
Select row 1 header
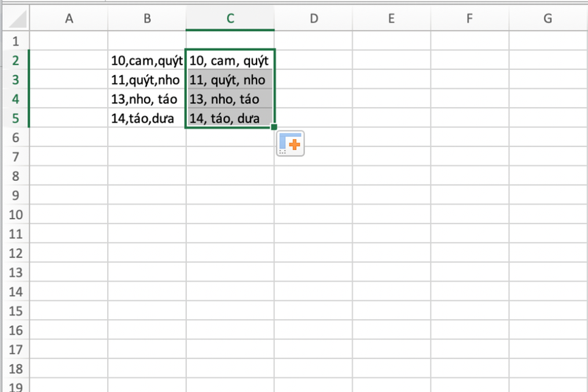click(x=15, y=41)
